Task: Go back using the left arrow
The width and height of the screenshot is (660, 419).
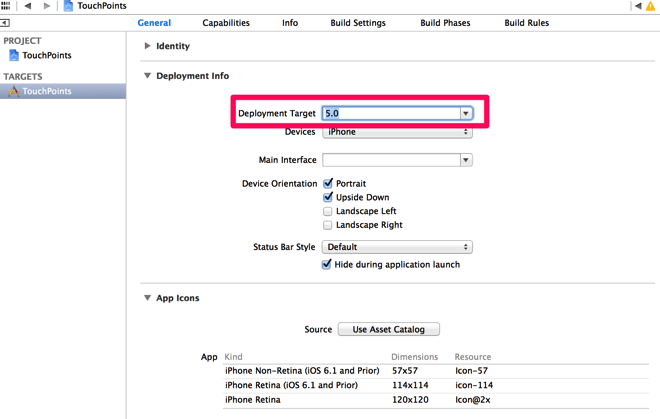Action: click(x=28, y=5)
